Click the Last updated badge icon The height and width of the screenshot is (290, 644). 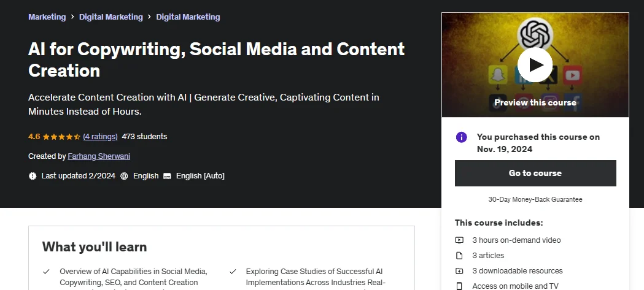point(33,176)
